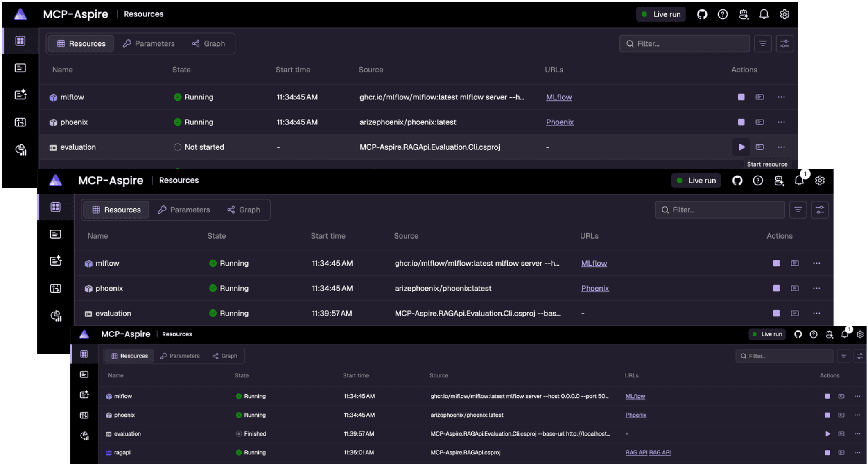Restart the finished evaluation resource in bottom window

pos(827,433)
